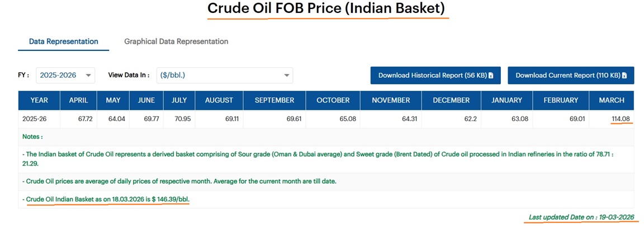
Task: Click the YEAR column header
Action: 39,100
